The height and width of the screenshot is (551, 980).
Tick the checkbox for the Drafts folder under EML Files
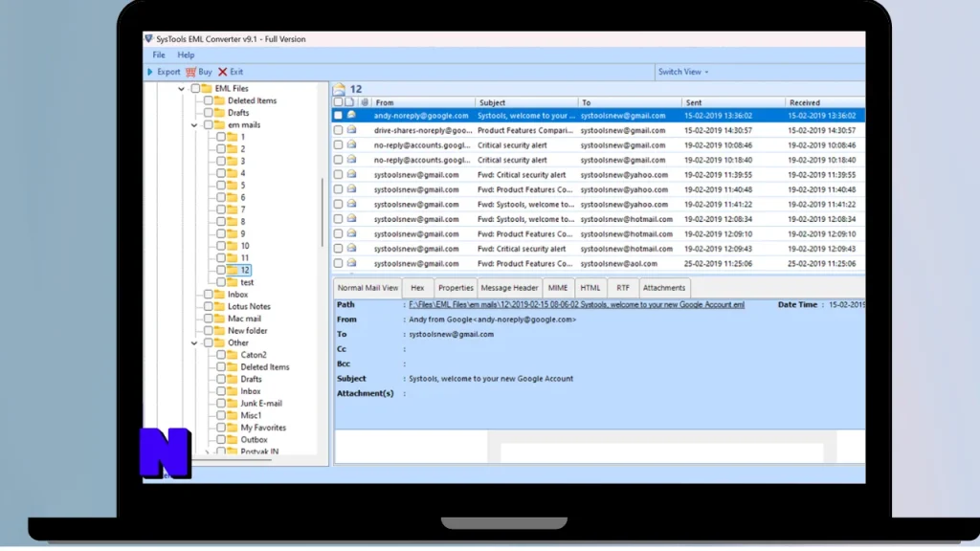(x=208, y=113)
